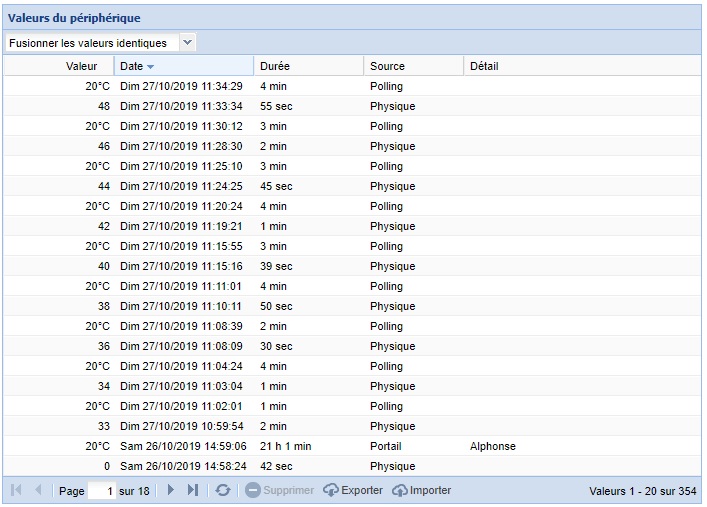The height and width of the screenshot is (507, 707).
Task: Open the Fusionner les valeurs identiques dropdown arrow
Action: [188, 43]
